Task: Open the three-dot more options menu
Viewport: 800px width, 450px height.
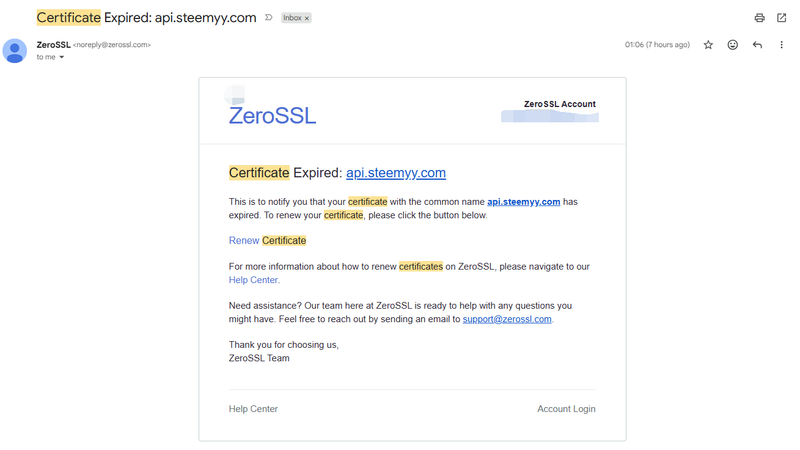Action: tap(781, 45)
